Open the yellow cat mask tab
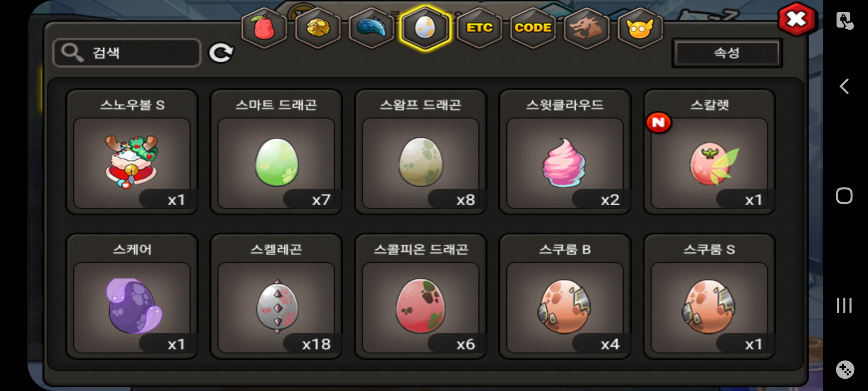The height and width of the screenshot is (391, 868). 640,28
